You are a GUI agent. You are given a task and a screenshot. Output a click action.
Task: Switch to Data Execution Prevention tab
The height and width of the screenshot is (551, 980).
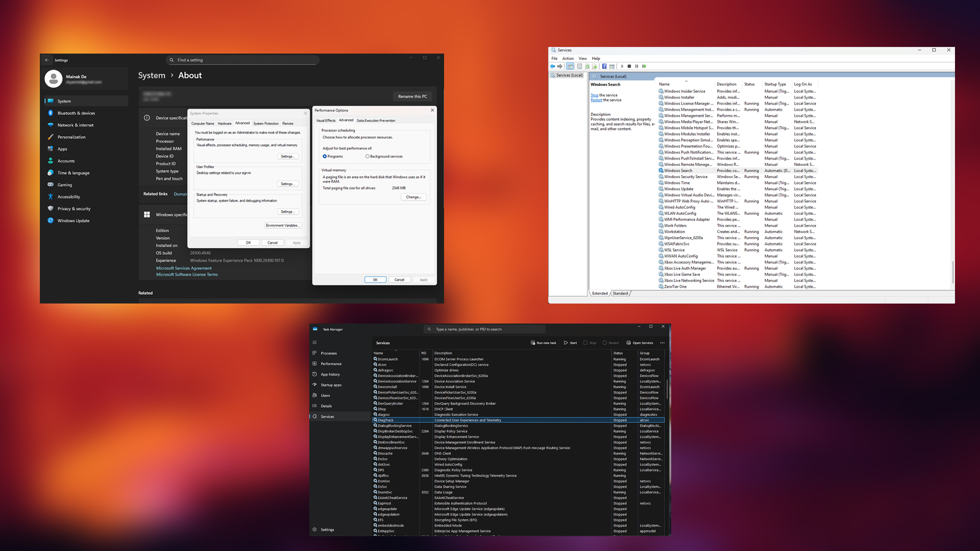coord(376,121)
